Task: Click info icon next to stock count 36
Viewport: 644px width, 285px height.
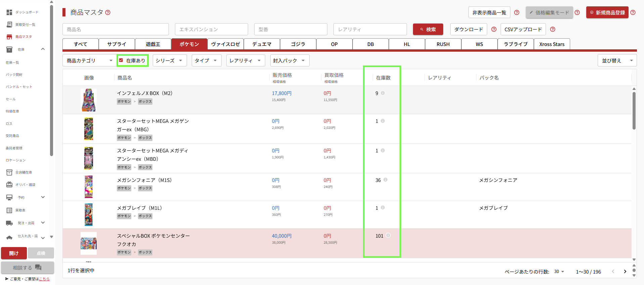Action: (385, 180)
